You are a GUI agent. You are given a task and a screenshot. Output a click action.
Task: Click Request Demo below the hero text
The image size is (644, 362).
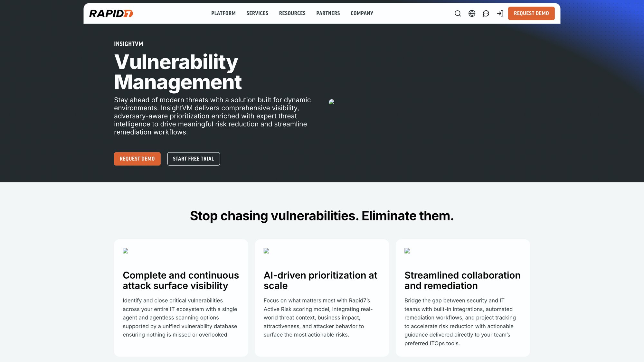(137, 159)
